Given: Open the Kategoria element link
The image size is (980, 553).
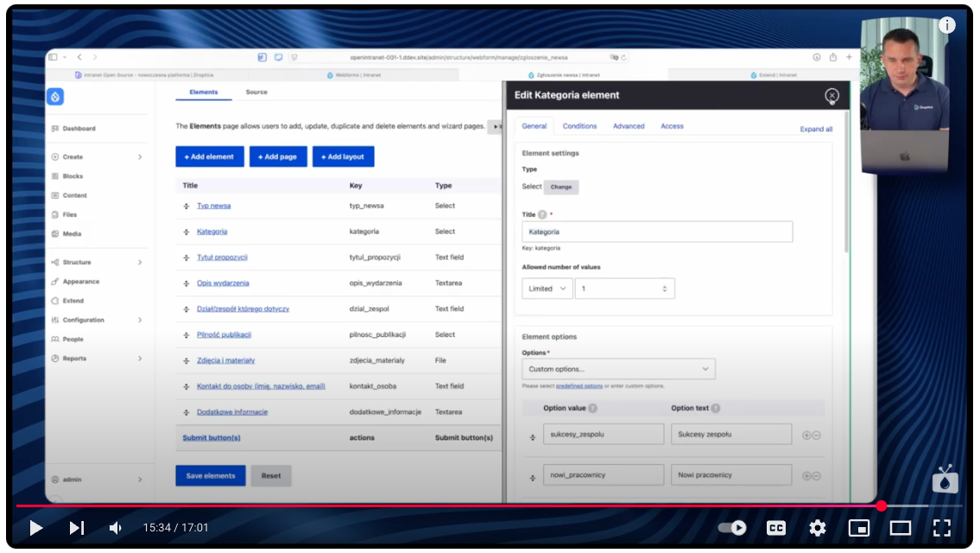Looking at the screenshot, I should coord(212,232).
